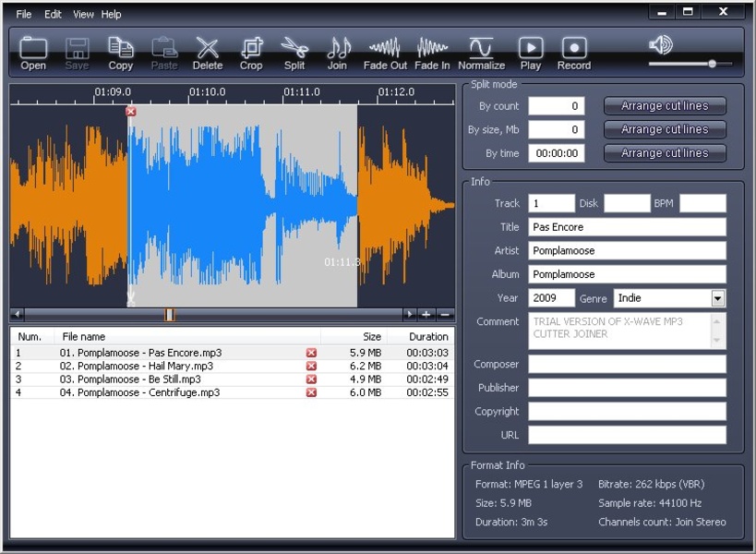This screenshot has height=554, width=756.
Task: Adjust the volume slider handle
Action: pyautogui.click(x=712, y=64)
